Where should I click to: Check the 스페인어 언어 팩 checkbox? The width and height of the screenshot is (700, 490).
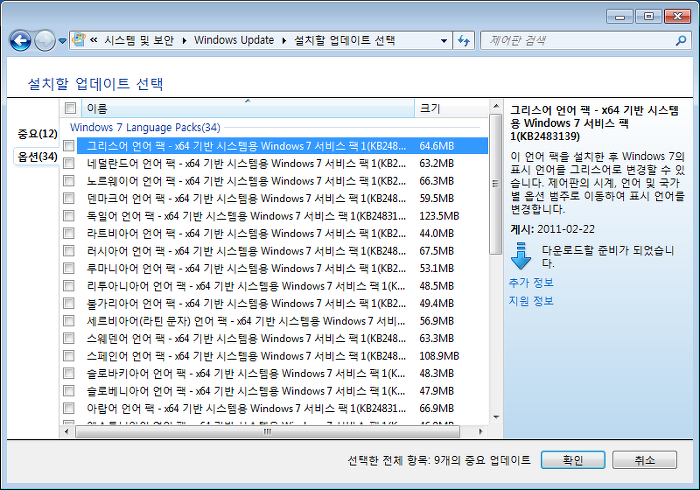tap(69, 356)
